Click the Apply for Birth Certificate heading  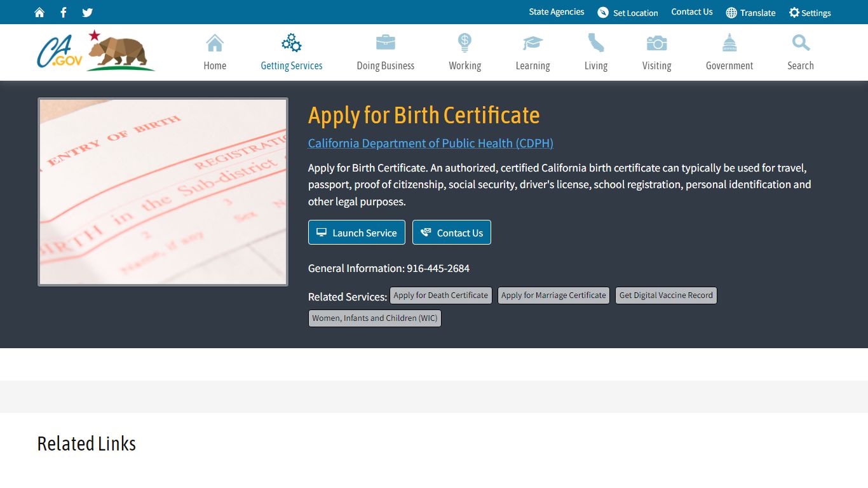click(x=424, y=116)
